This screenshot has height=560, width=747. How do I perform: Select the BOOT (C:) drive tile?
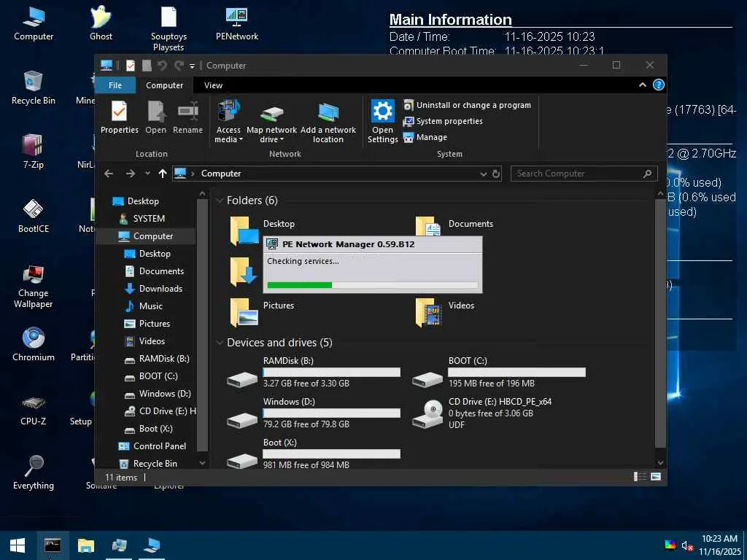(x=499, y=372)
